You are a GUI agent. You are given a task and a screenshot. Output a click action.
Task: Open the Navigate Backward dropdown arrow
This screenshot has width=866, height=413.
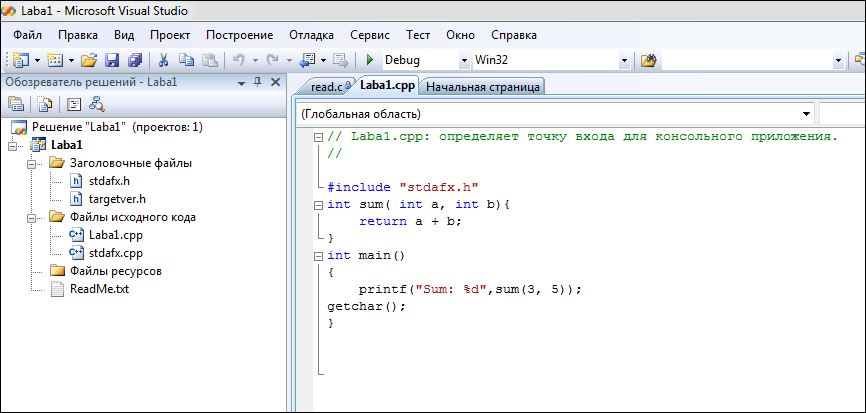coord(324,60)
